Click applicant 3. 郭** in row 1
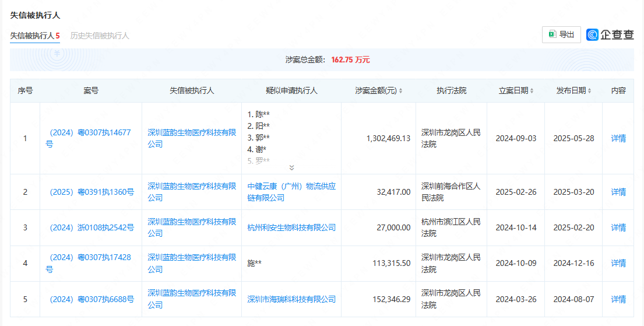This screenshot has width=644, height=326. 258,138
